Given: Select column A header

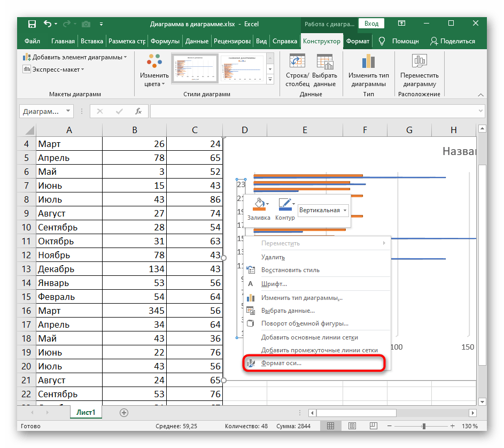Looking at the screenshot, I should coord(69,130).
